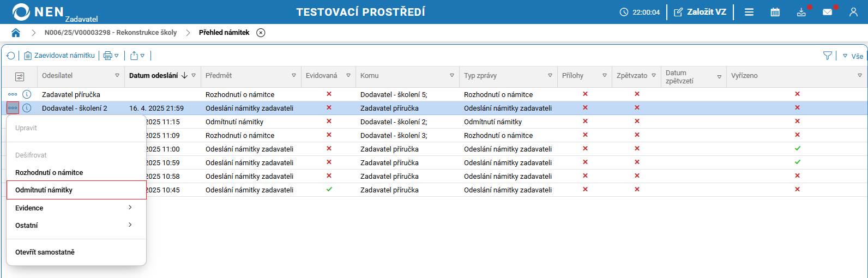Viewport: 868px width, 278px height.
Task: Open the downloads icon in header
Action: pyautogui.click(x=801, y=12)
